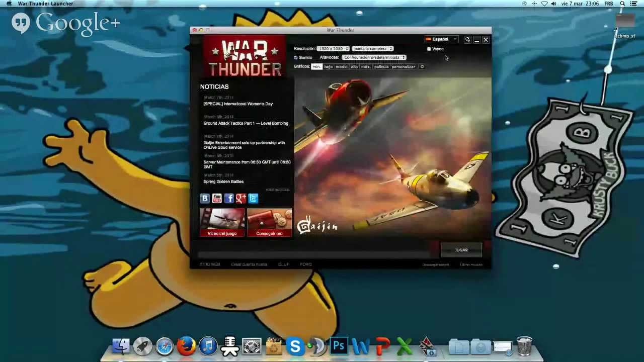Click the download progress bar

[314, 253]
